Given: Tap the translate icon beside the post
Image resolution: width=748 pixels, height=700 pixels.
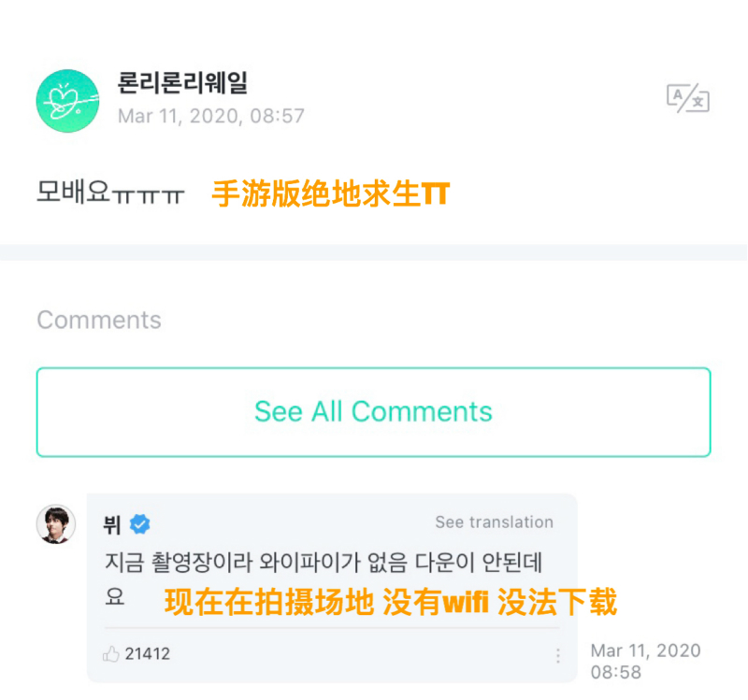Looking at the screenshot, I should 687,97.
